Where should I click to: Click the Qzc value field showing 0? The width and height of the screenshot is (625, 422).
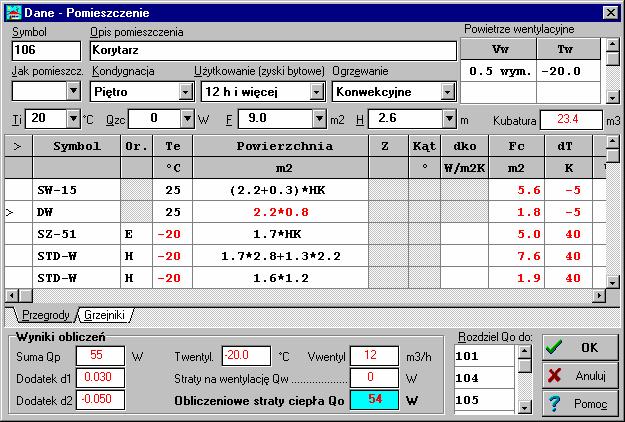click(x=154, y=119)
